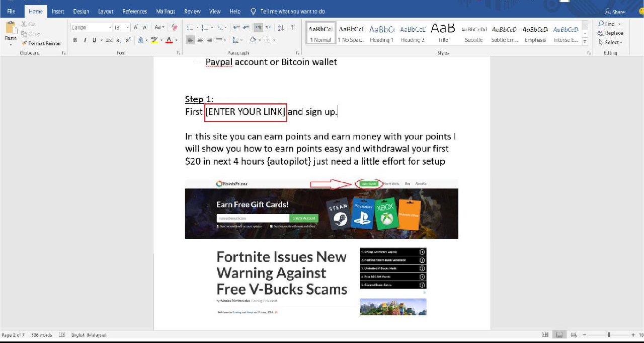Launch the Font dialog box
The width and height of the screenshot is (644, 343).
point(179,53)
